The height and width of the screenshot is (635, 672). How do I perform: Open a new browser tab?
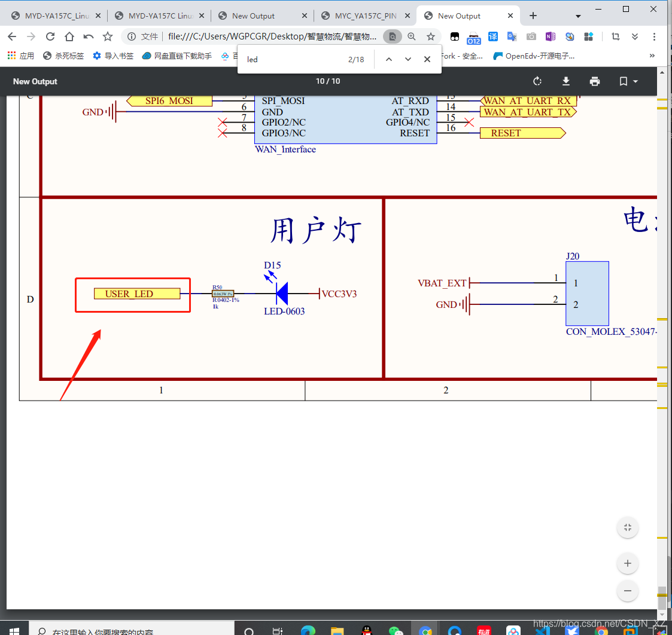click(x=533, y=16)
